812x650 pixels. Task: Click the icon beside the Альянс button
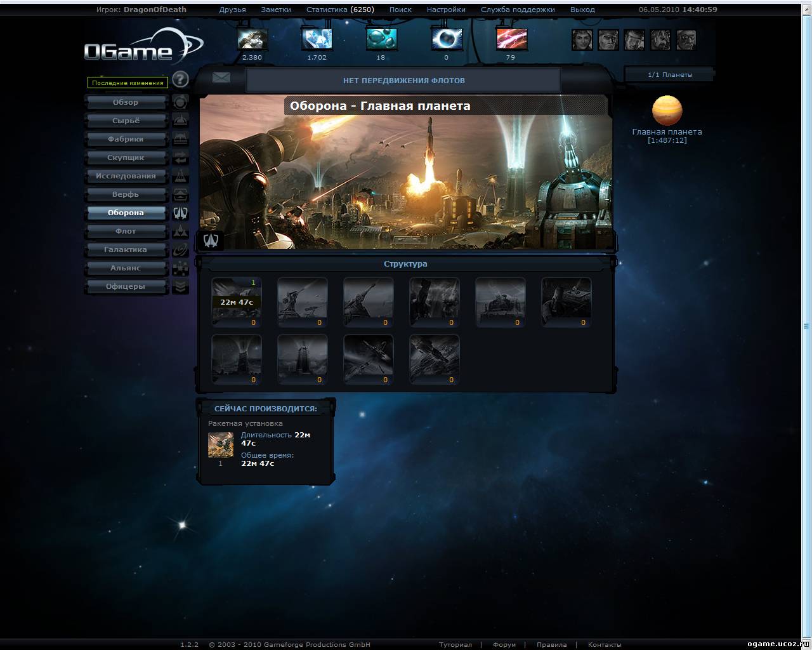coord(180,268)
